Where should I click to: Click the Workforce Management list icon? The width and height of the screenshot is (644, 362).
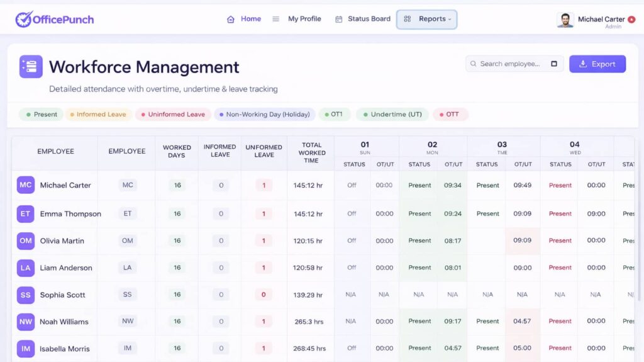point(31,67)
